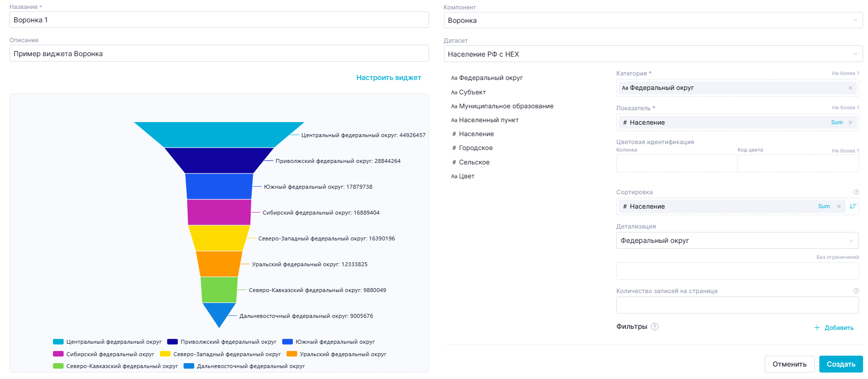This screenshot has height=379, width=868.
Task: Toggle Сибирский федеральный округ legend item
Action: [104, 354]
